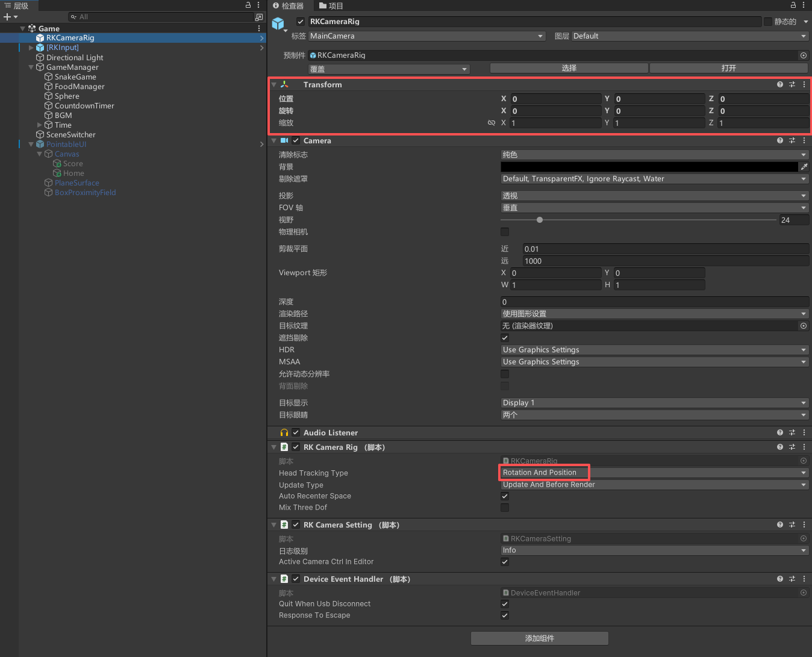Toggle constrained proportions for scale
The width and height of the screenshot is (812, 657).
pos(492,123)
